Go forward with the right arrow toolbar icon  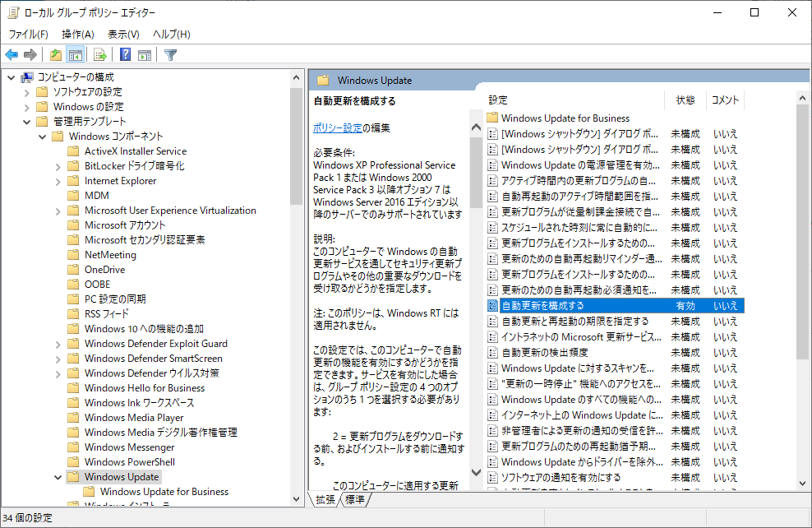[30, 54]
